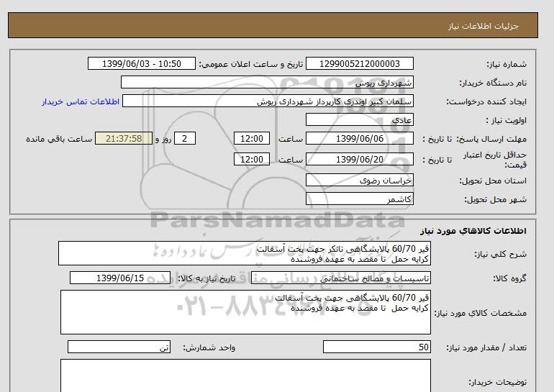This screenshot has height=392, width=554.
Task: Click the حداقل تاریخ اعتبار قیمت label
Action: (x=495, y=160)
